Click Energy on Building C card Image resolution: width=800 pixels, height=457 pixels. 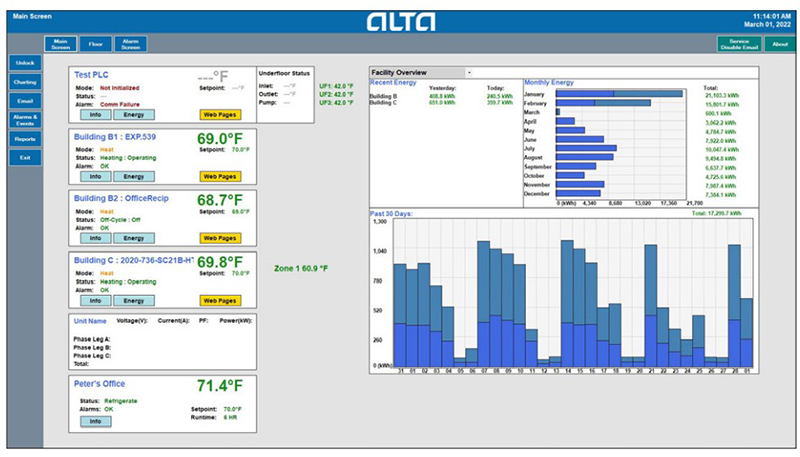click(134, 301)
